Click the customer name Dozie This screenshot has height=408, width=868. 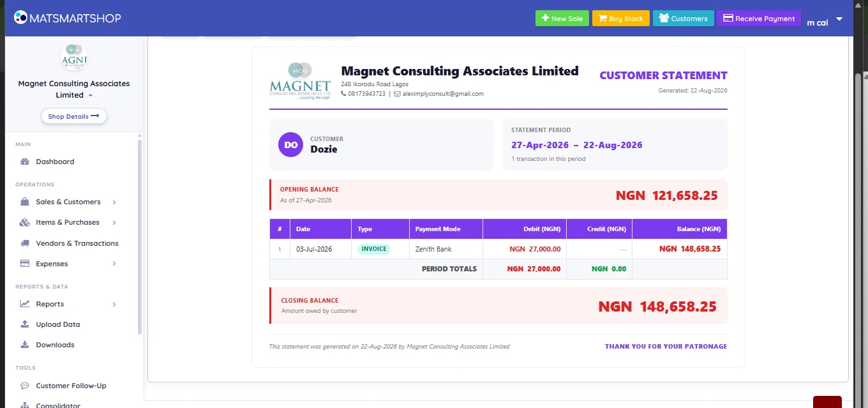[x=324, y=149]
